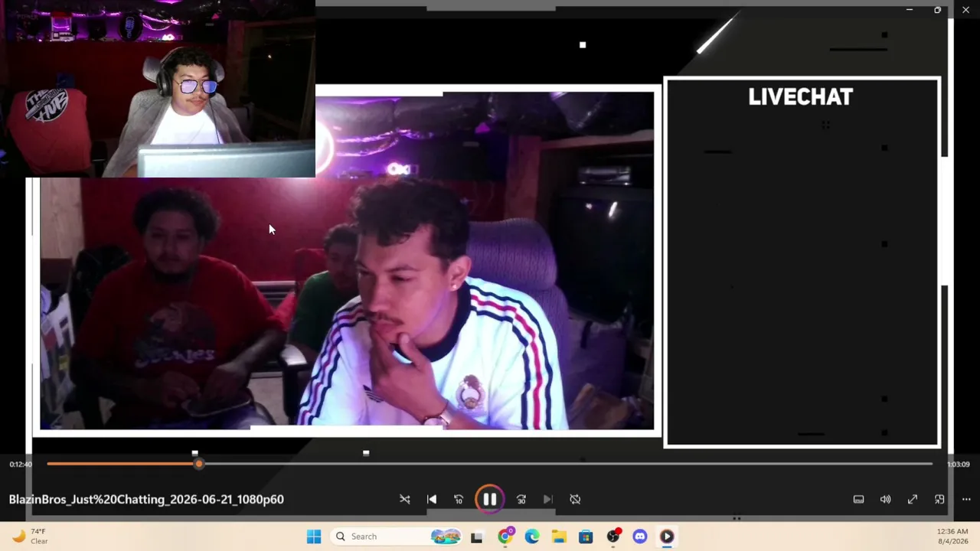Click the seek bar's orange position handle
The height and width of the screenshot is (551, 980).
[199, 464]
